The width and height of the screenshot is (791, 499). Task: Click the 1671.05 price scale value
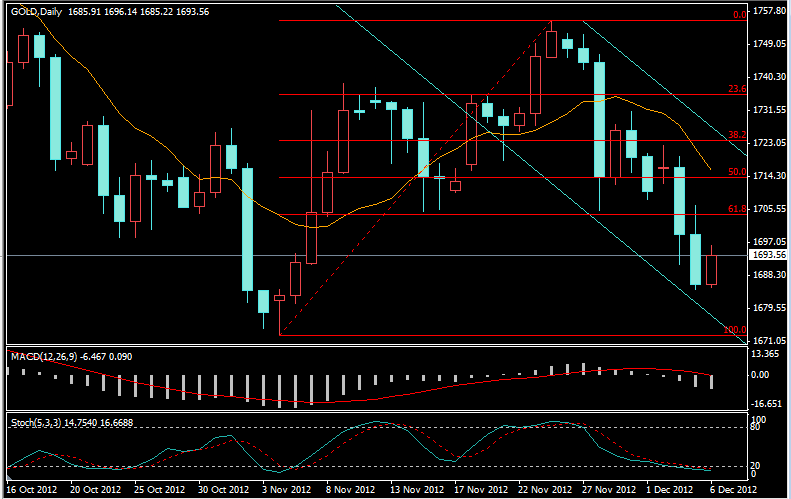(x=769, y=341)
